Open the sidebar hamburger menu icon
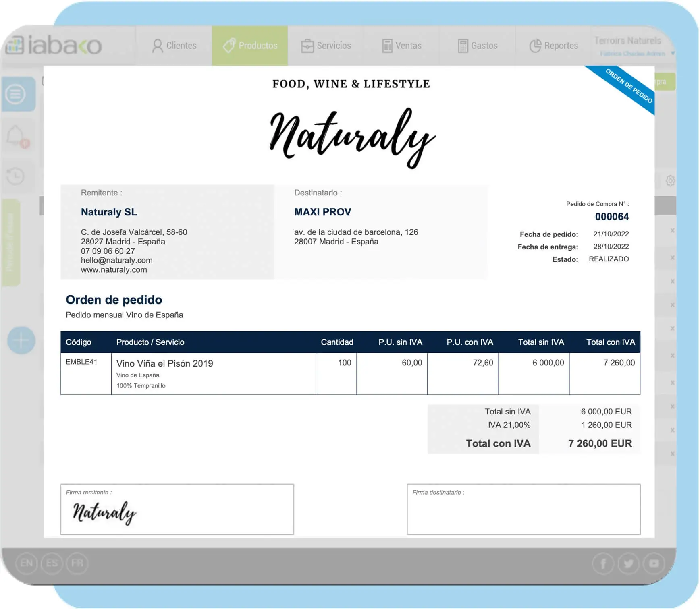The height and width of the screenshot is (609, 700). click(15, 94)
